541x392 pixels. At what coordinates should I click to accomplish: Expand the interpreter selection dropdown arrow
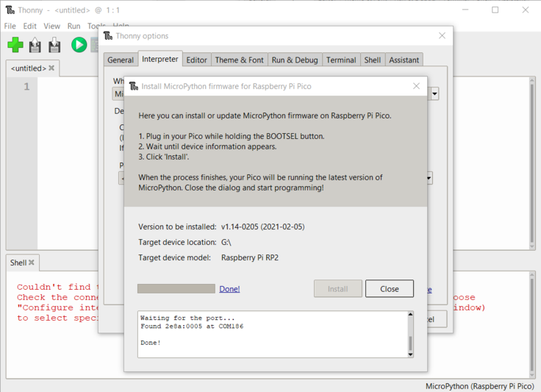(x=434, y=93)
